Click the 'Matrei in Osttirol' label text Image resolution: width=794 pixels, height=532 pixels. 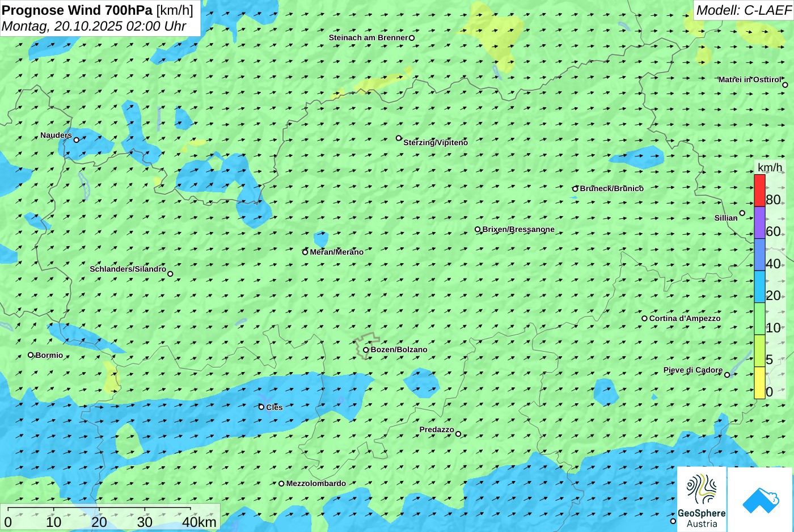coord(749,79)
